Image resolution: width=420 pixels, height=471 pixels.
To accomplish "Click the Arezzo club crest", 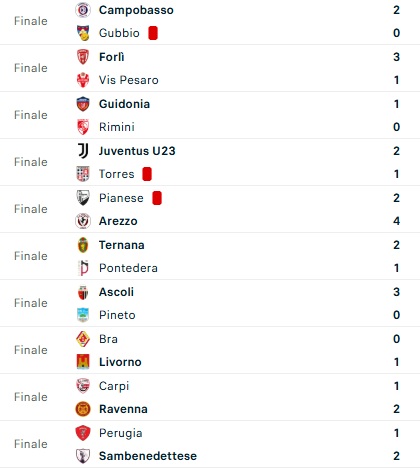I will (83, 221).
